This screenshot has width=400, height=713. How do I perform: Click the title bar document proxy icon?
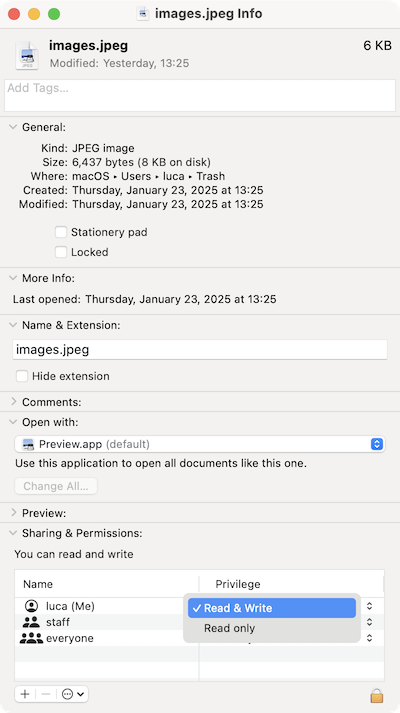tap(143, 14)
